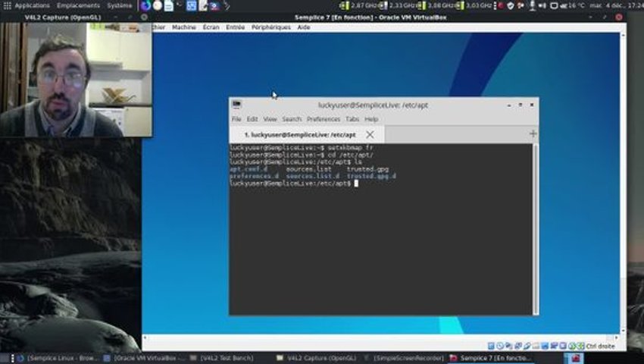Open the Entrée menu in VirtualBox
This screenshot has width=644, height=364.
(236, 27)
